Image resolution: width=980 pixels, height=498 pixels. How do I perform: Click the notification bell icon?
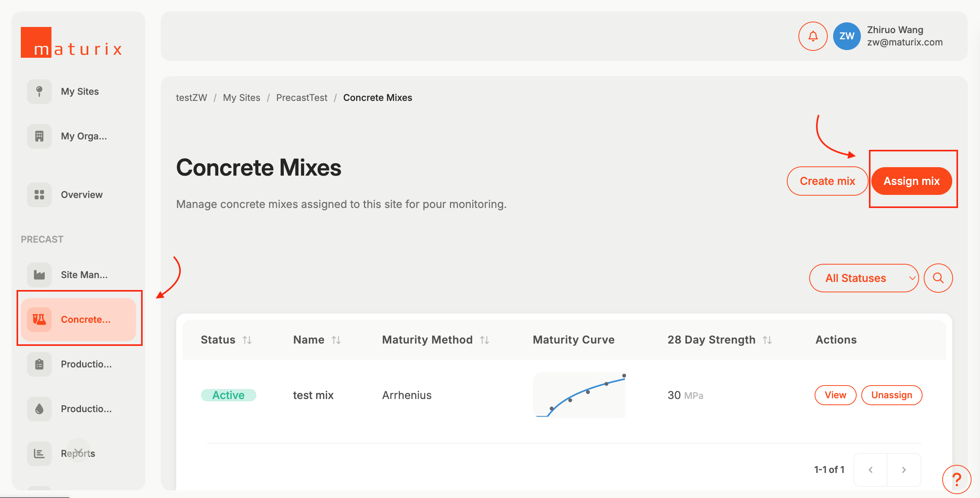813,36
